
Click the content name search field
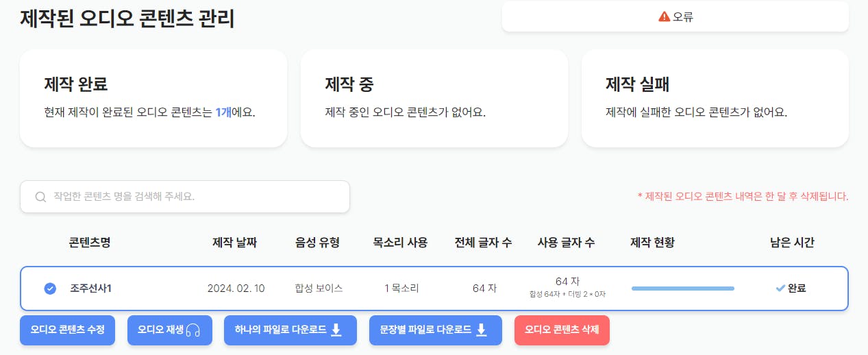pyautogui.click(x=185, y=197)
